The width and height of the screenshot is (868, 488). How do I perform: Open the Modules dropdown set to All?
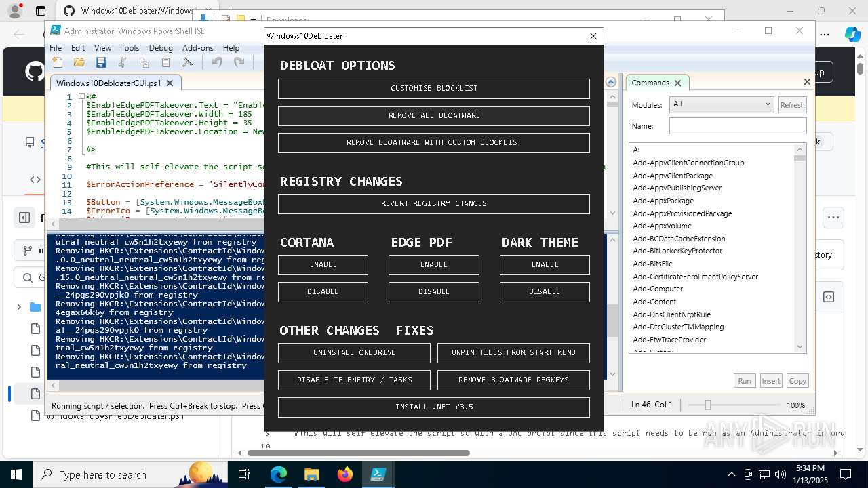point(722,104)
